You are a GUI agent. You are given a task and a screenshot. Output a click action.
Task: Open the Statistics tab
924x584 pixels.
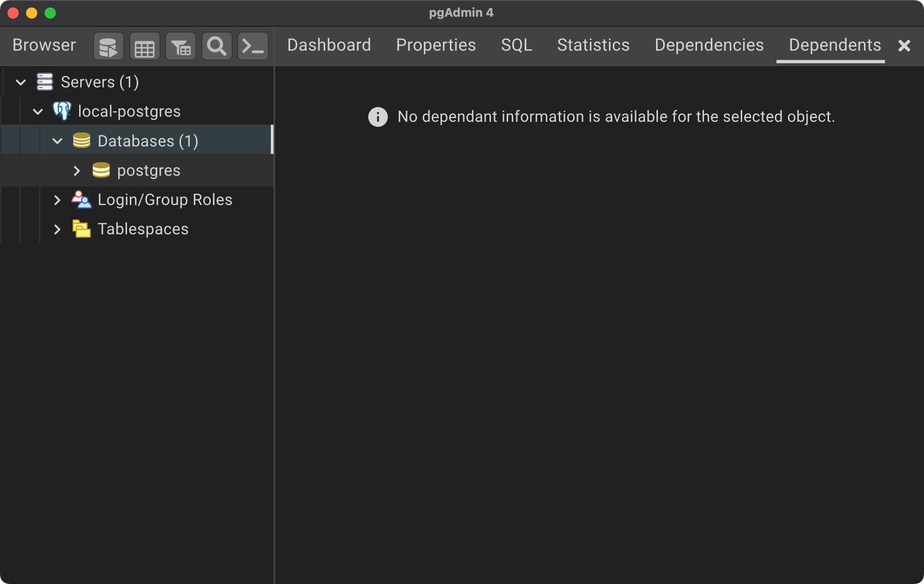pos(593,45)
